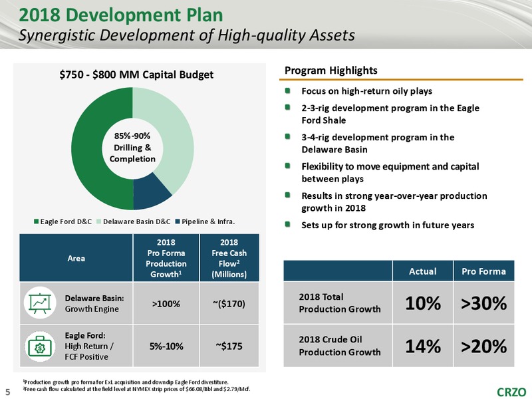Click the 'Program Highlights' heading
532x399 pixels.
tap(331, 70)
